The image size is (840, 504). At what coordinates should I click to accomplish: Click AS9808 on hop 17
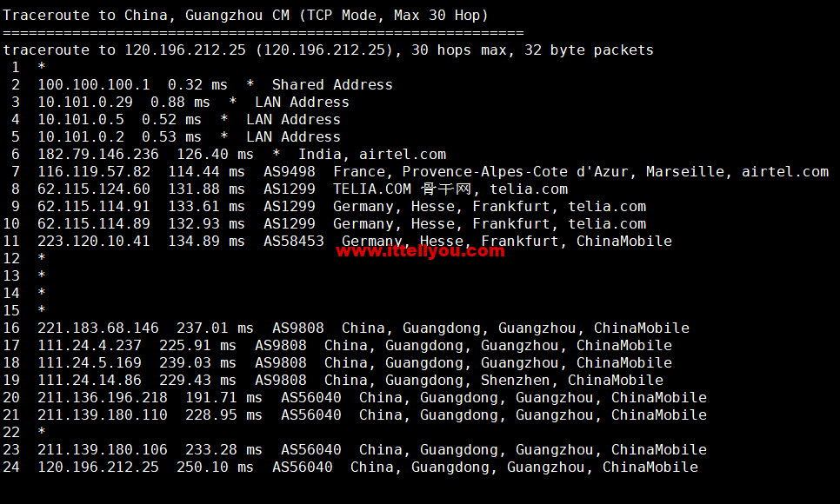pos(280,346)
